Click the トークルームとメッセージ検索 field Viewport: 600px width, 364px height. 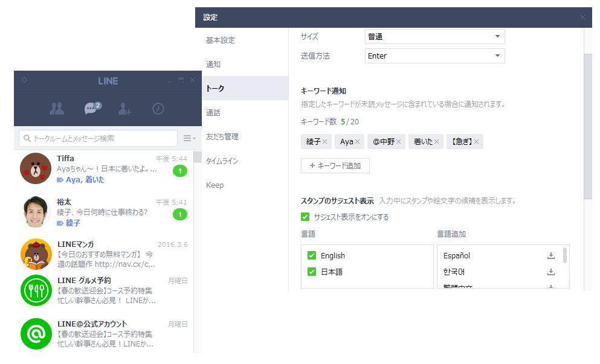(x=98, y=138)
